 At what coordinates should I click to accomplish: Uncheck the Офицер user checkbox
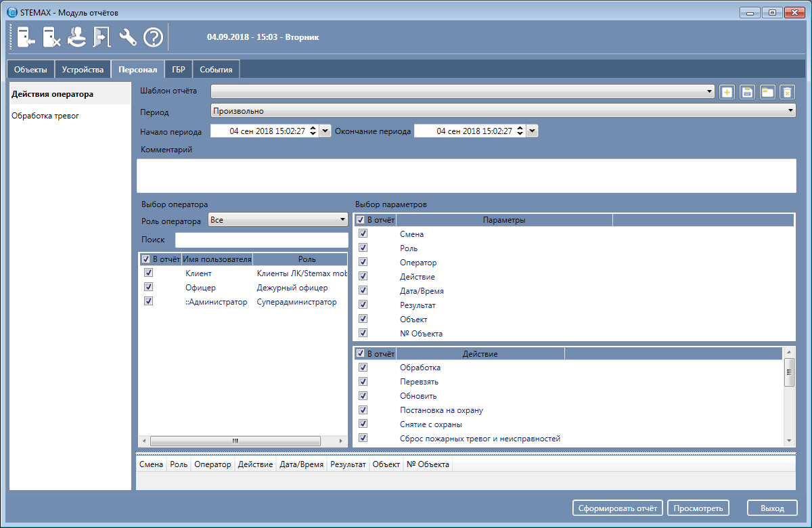click(149, 286)
